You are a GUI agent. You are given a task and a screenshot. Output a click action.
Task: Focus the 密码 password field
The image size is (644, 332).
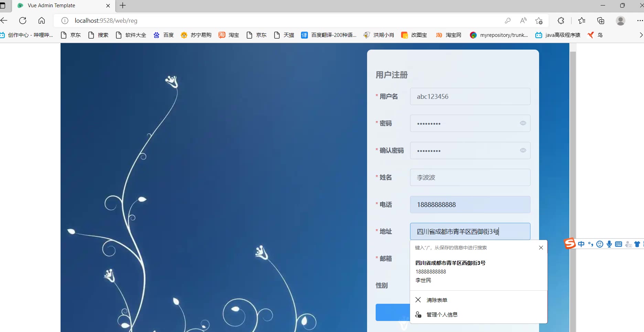470,123
